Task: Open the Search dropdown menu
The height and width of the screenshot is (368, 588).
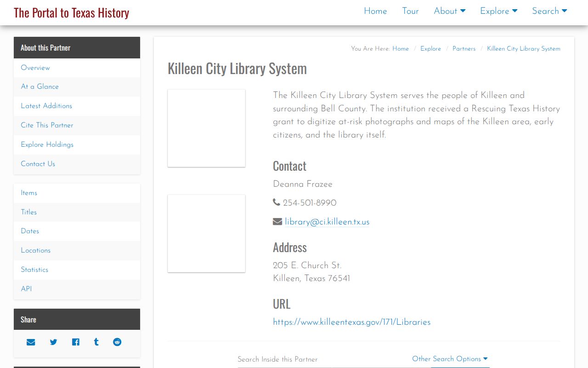Action: (x=549, y=11)
